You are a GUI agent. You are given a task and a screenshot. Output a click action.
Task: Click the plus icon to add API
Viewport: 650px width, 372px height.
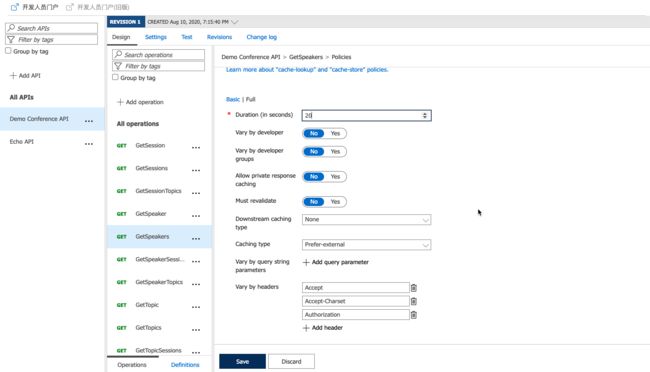[x=13, y=75]
